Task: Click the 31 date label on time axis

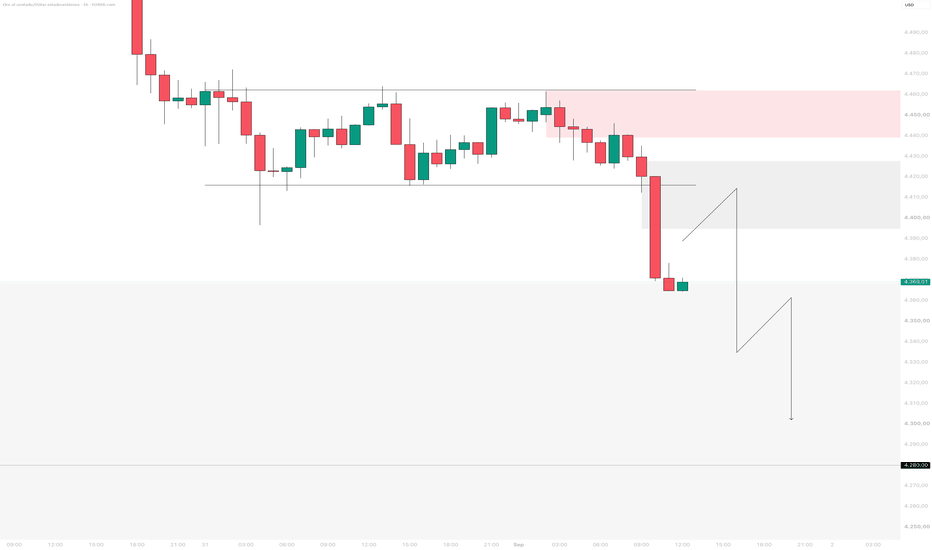Action: (x=204, y=545)
